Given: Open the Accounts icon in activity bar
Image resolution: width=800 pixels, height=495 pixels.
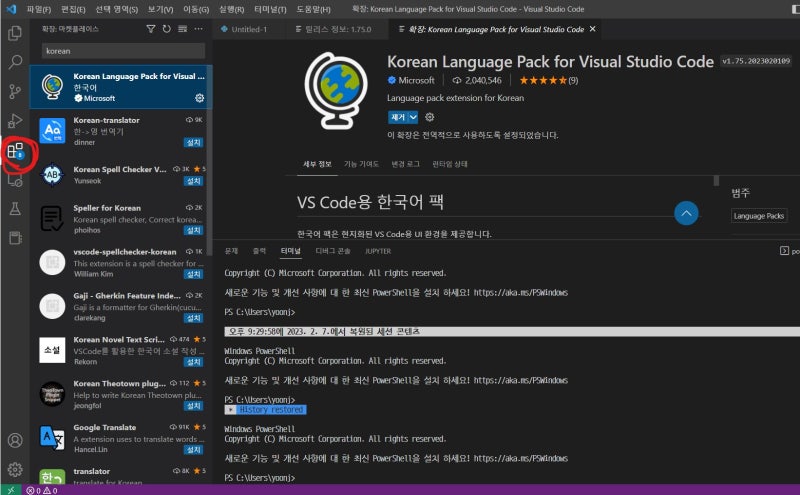Looking at the screenshot, I should coord(15,440).
